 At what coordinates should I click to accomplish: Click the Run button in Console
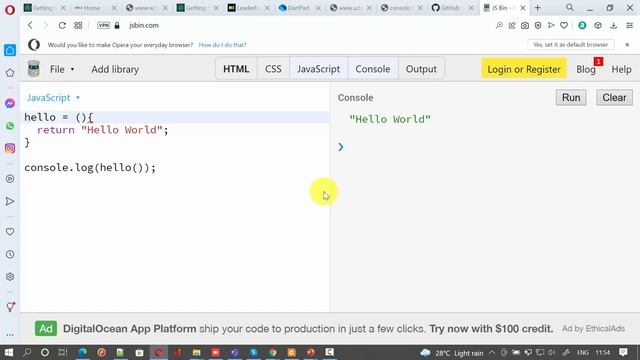pyautogui.click(x=571, y=98)
